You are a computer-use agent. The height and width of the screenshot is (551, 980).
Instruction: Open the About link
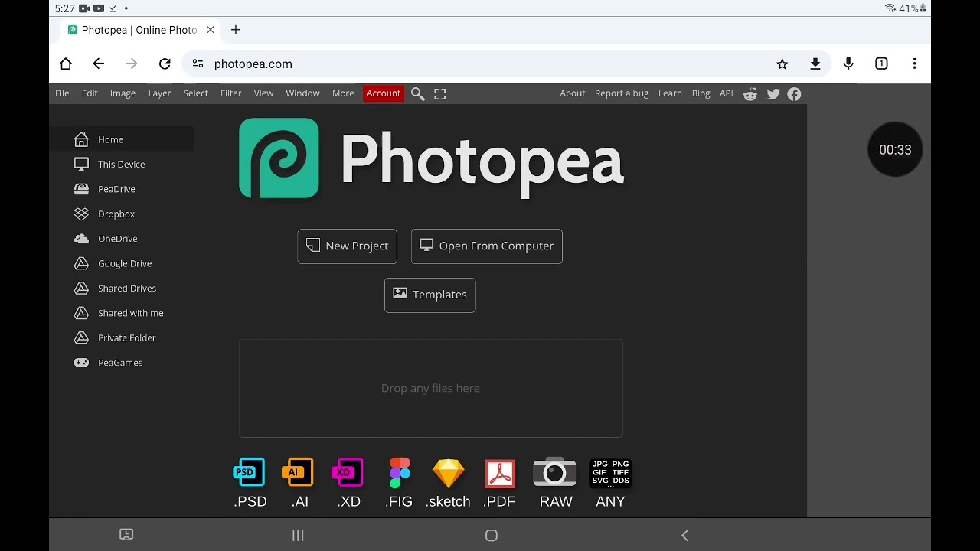[x=572, y=93]
